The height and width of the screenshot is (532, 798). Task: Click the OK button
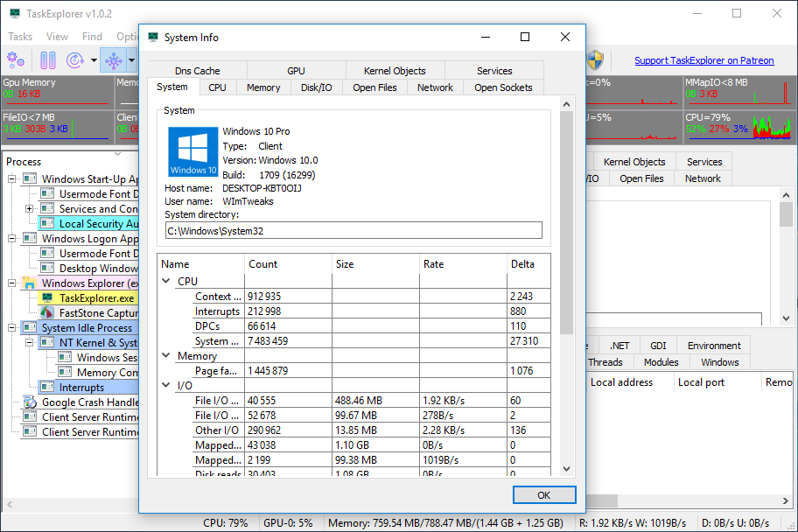[544, 495]
